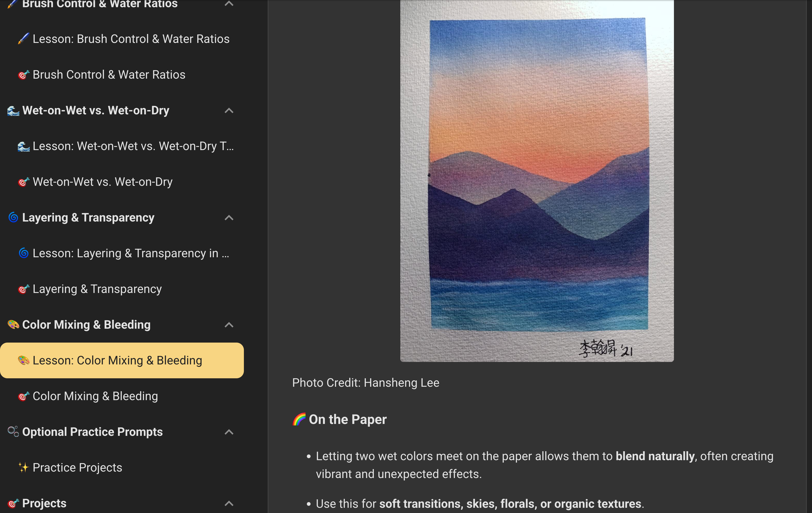The height and width of the screenshot is (513, 812).
Task: Open Lesson: Layering & Transparency item
Action: pos(131,253)
